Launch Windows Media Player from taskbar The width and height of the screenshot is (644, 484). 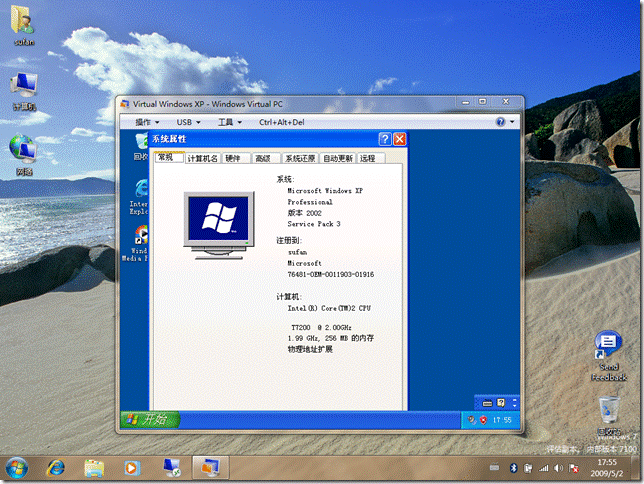pyautogui.click(x=131, y=468)
